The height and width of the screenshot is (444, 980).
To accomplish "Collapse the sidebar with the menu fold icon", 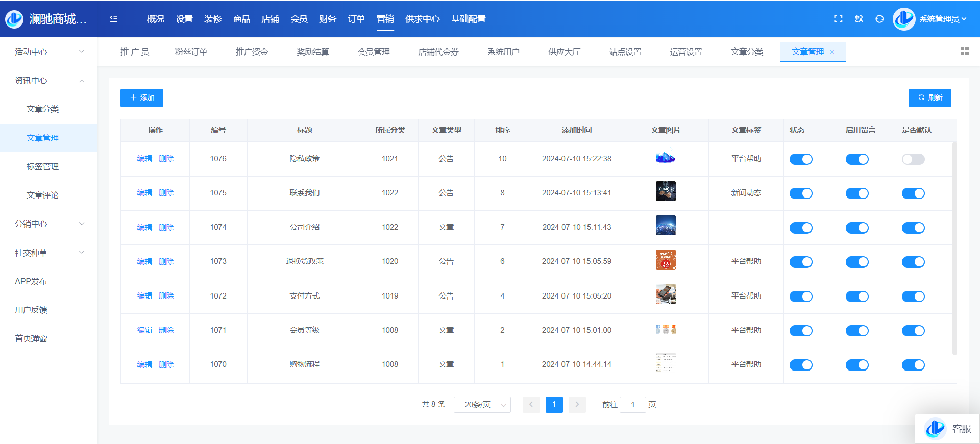I will point(114,19).
